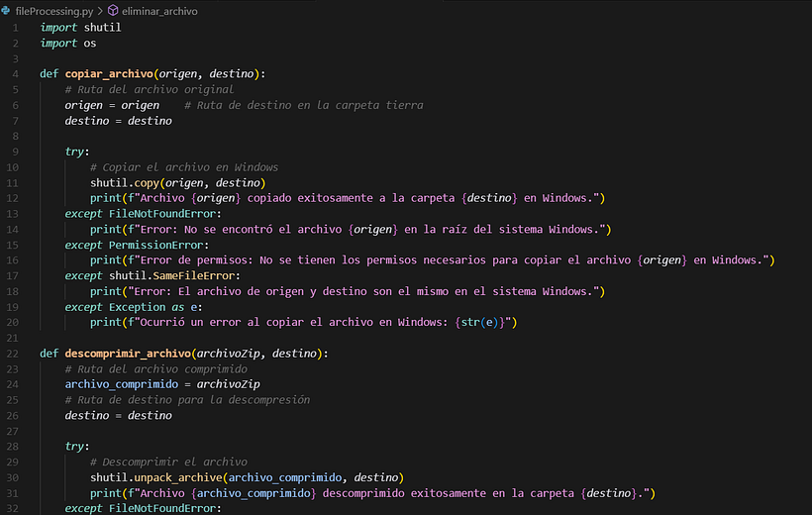Click comment '# Ruta del archivo comprimido'
The image size is (812, 515).
[155, 369]
